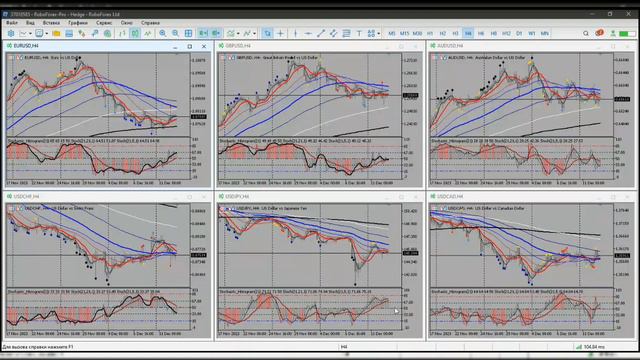Activate the USDCAD,H4 chart window title
Image resolution: width=640 pixels, height=360 pixels.
click(x=450, y=196)
